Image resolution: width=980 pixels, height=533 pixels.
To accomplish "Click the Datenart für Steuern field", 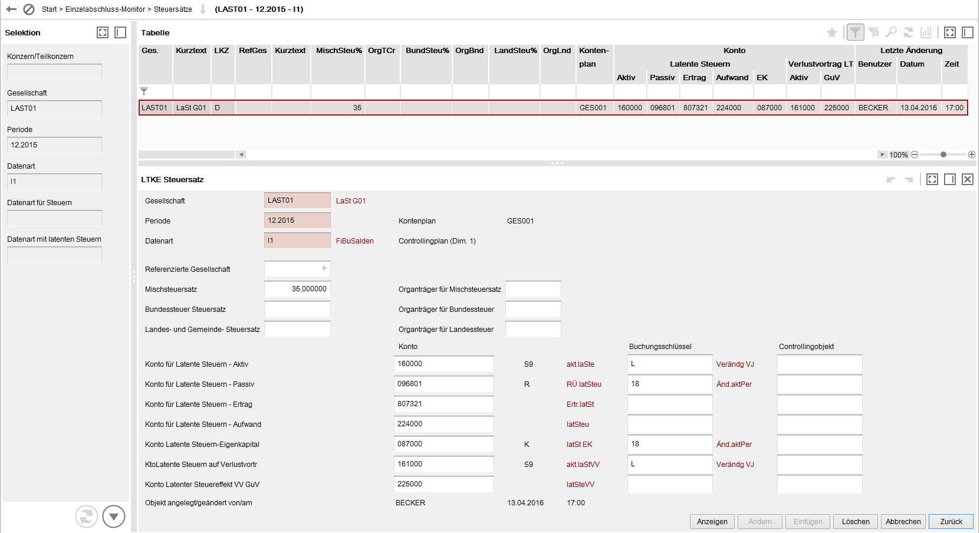I will pyautogui.click(x=54, y=218).
